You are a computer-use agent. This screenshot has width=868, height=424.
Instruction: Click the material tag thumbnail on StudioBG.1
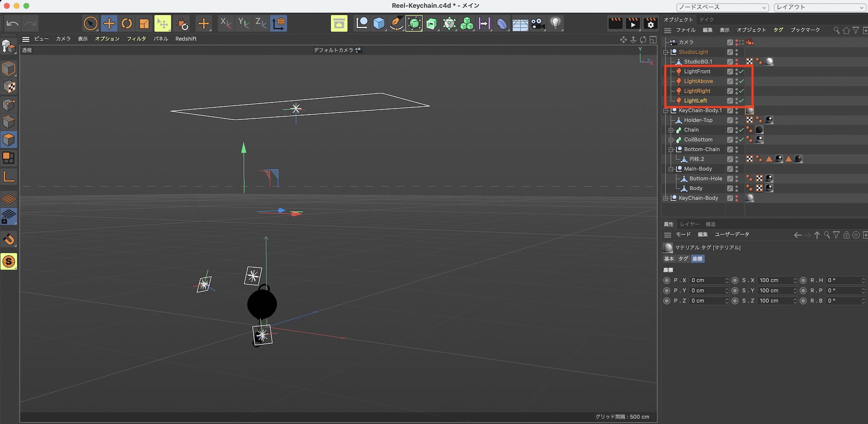tap(769, 62)
